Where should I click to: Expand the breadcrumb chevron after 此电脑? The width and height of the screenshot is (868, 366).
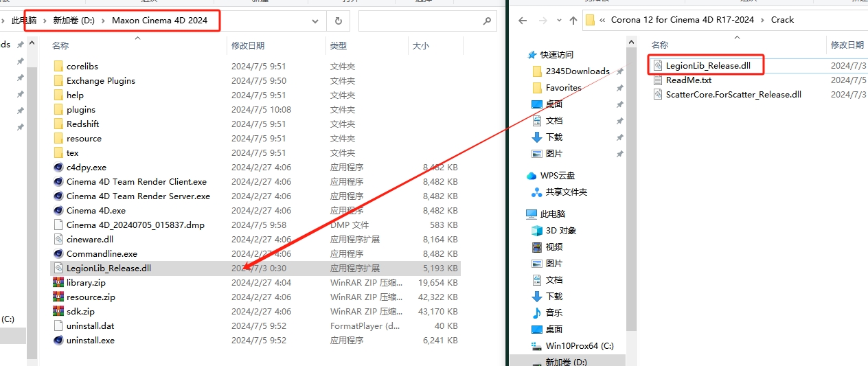pos(45,21)
